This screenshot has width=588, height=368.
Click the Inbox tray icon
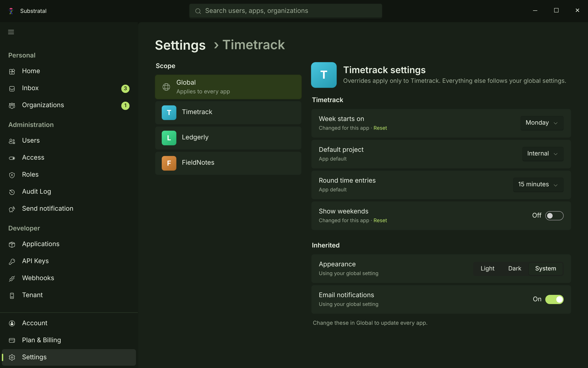click(12, 88)
